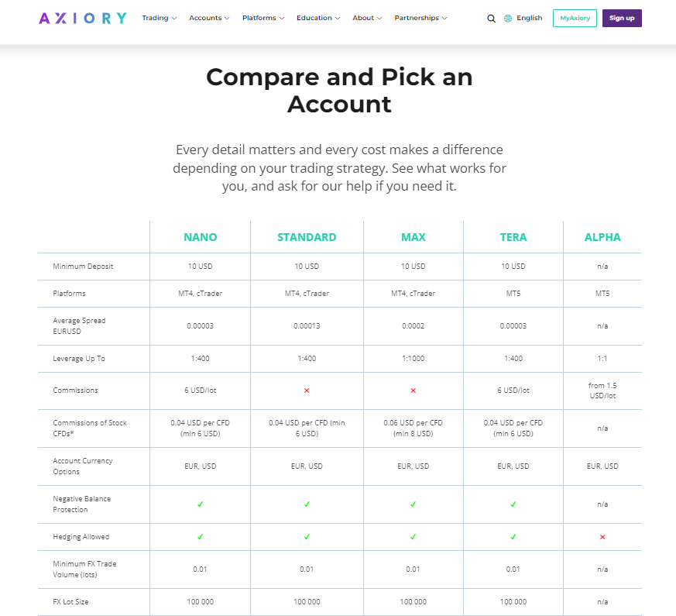This screenshot has width=676, height=616.
Task: Click the MyAxiory button
Action: pyautogui.click(x=575, y=18)
